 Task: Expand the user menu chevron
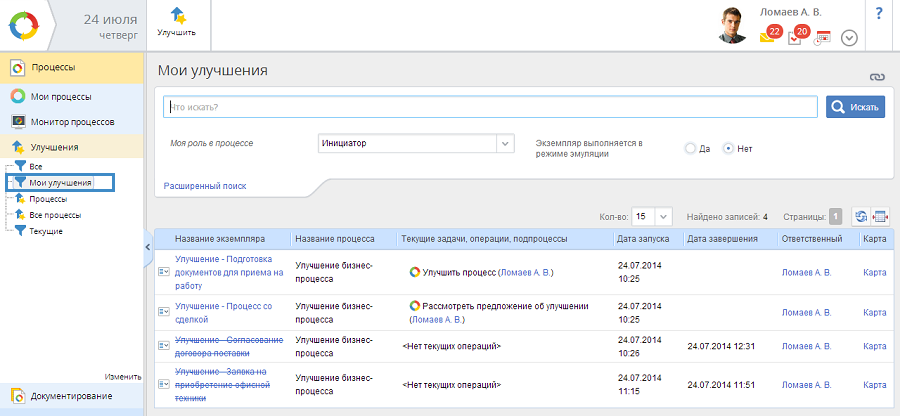[849, 38]
